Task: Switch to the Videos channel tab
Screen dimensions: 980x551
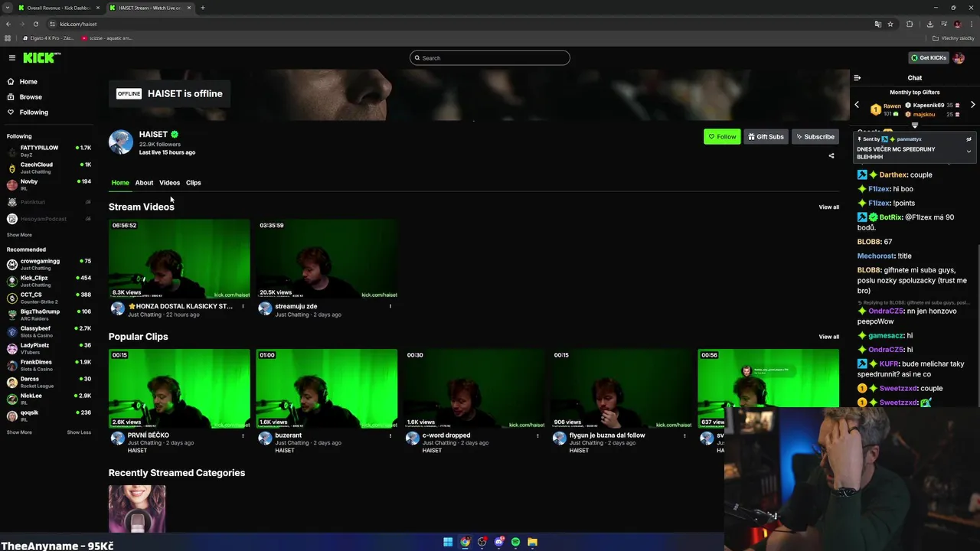Action: [169, 183]
